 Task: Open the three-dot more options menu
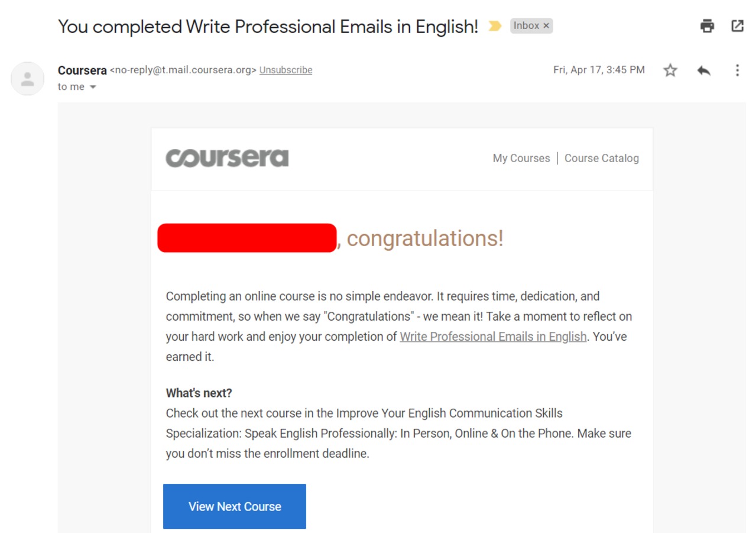737,70
